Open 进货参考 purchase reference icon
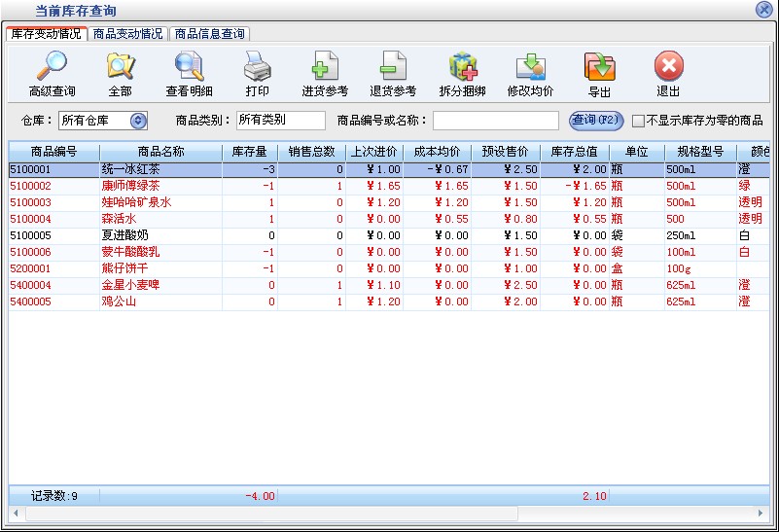Image resolution: width=779 pixels, height=532 pixels. 325,67
